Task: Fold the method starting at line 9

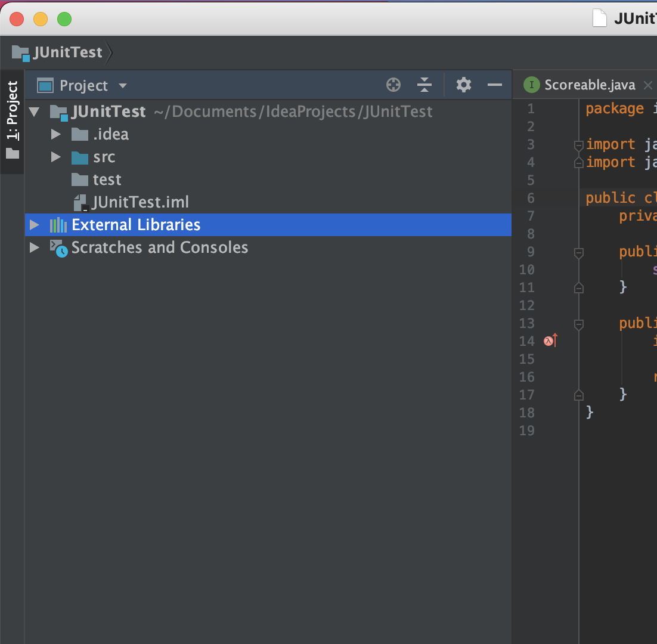Action: 579,253
